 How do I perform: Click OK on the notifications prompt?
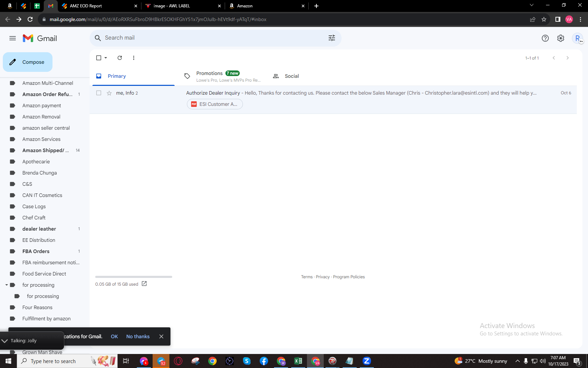(x=114, y=336)
